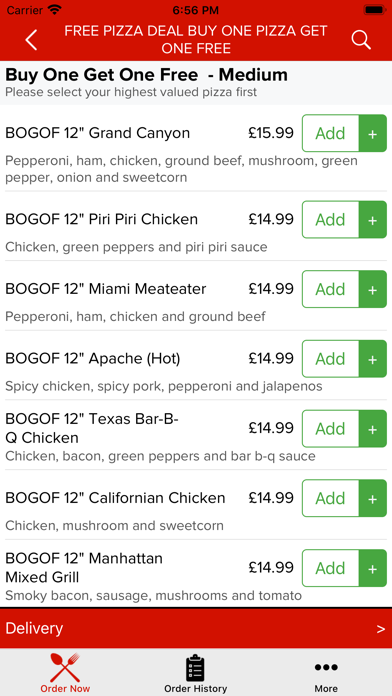
Task: Tap the plus icon for Grand Canyon
Action: click(x=373, y=133)
